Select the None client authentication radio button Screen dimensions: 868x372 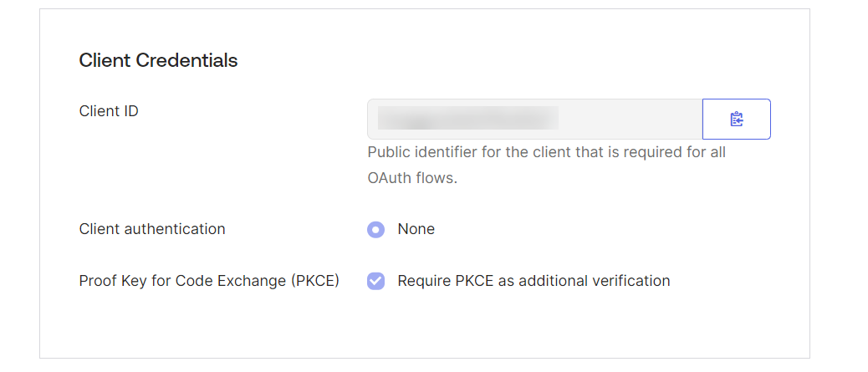pyautogui.click(x=375, y=229)
